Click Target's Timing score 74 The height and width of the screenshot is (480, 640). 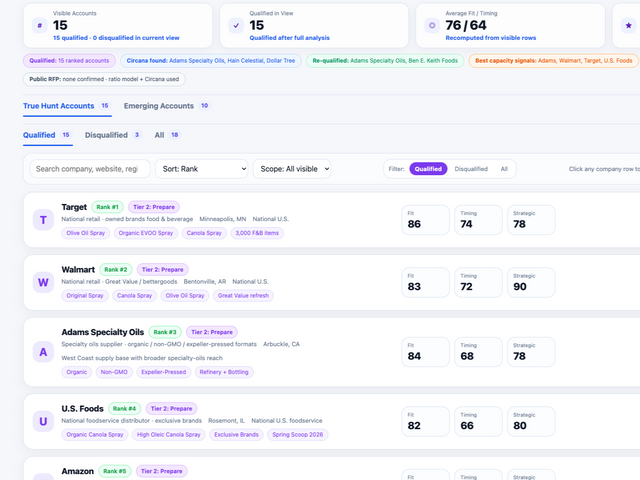(x=478, y=220)
